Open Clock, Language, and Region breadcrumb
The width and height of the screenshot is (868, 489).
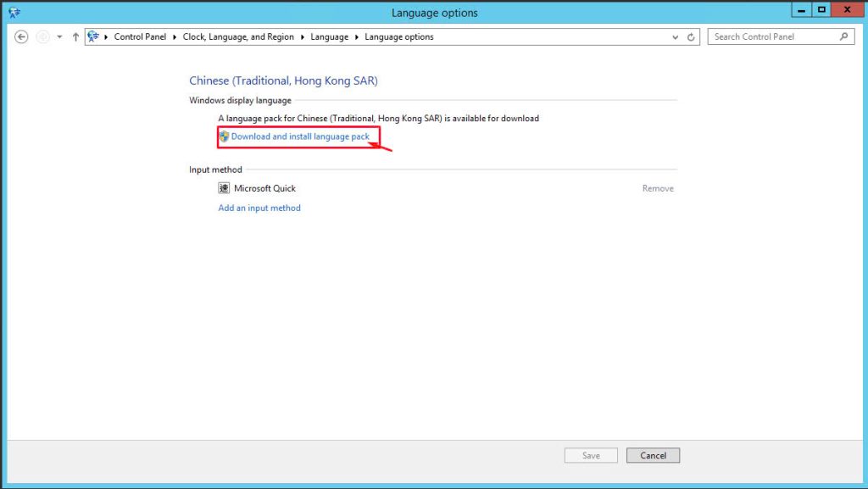click(x=238, y=36)
